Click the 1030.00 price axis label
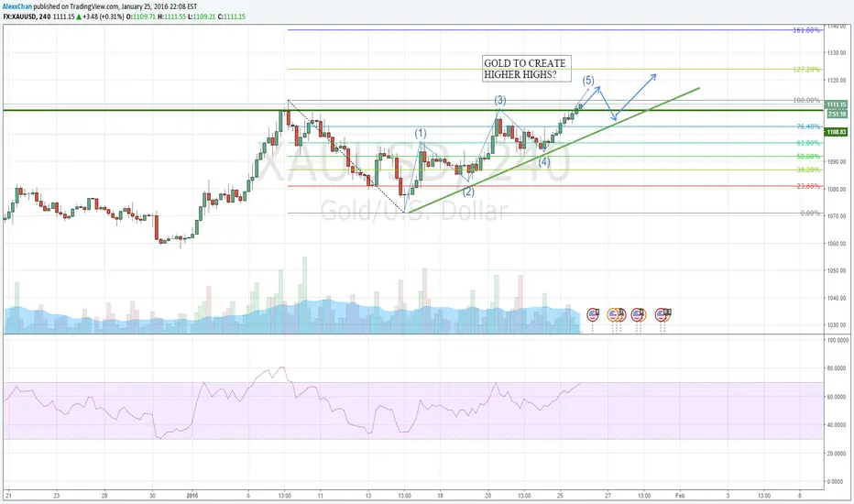 click(836, 325)
